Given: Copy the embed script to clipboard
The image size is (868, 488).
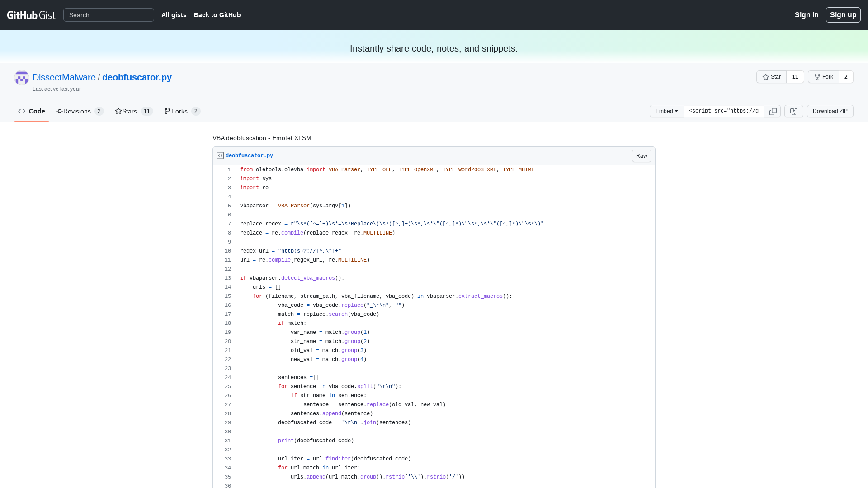Looking at the screenshot, I should pos(773,111).
